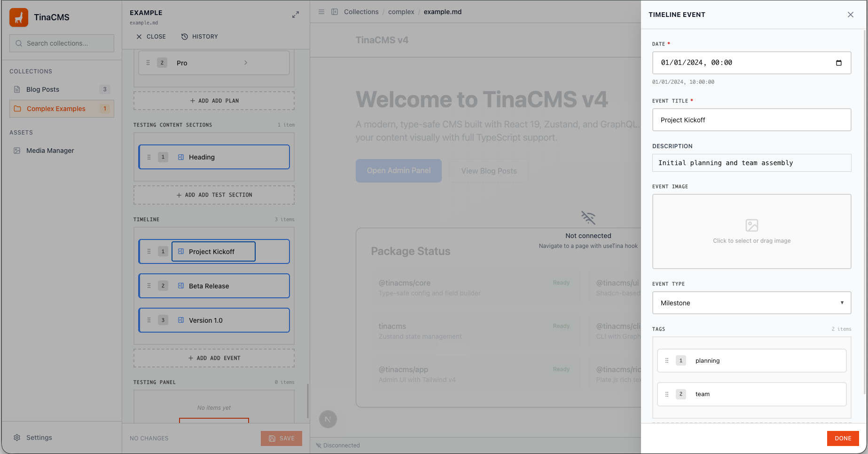The height and width of the screenshot is (454, 868).
Task: Click the CLOSE button in editor
Action: 151,37
